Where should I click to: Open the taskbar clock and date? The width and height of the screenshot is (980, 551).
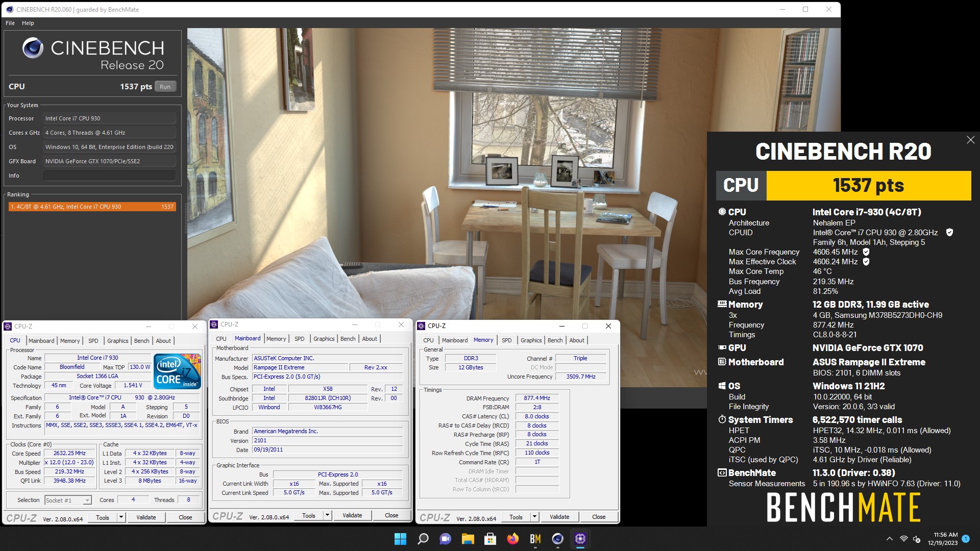click(943, 539)
